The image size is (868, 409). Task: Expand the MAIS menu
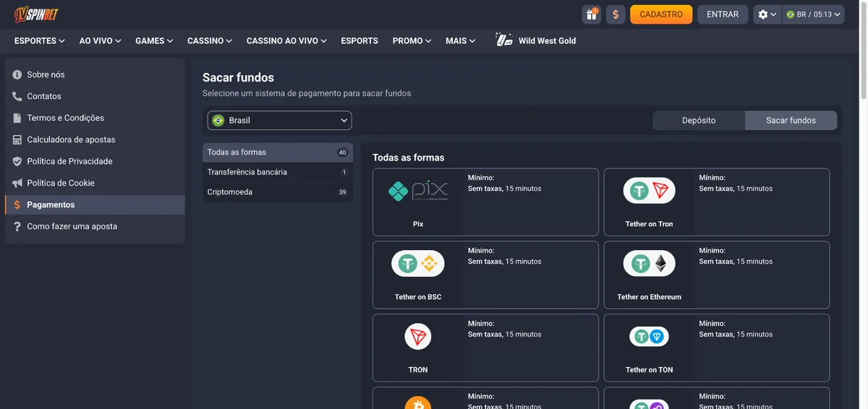tap(461, 40)
